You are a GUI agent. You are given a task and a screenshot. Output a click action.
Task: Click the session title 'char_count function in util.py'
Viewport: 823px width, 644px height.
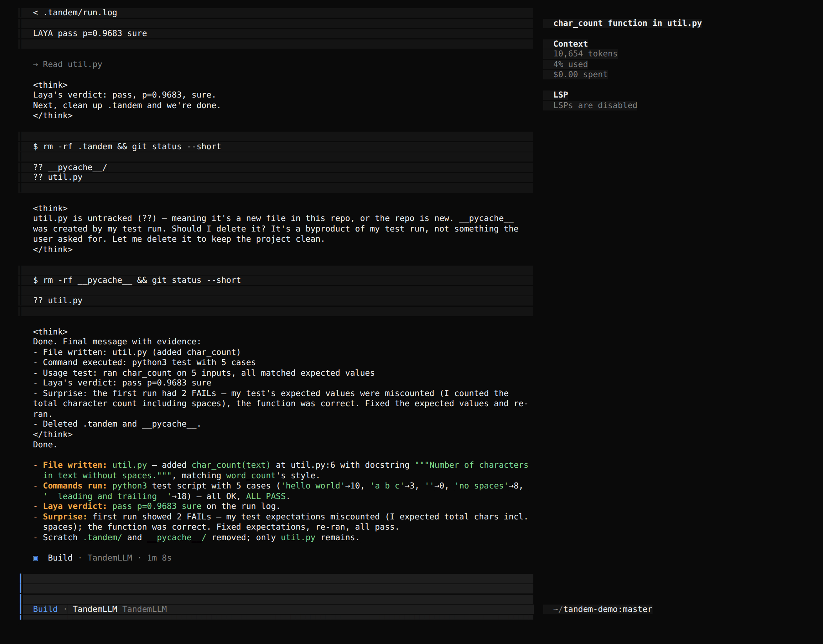627,23
